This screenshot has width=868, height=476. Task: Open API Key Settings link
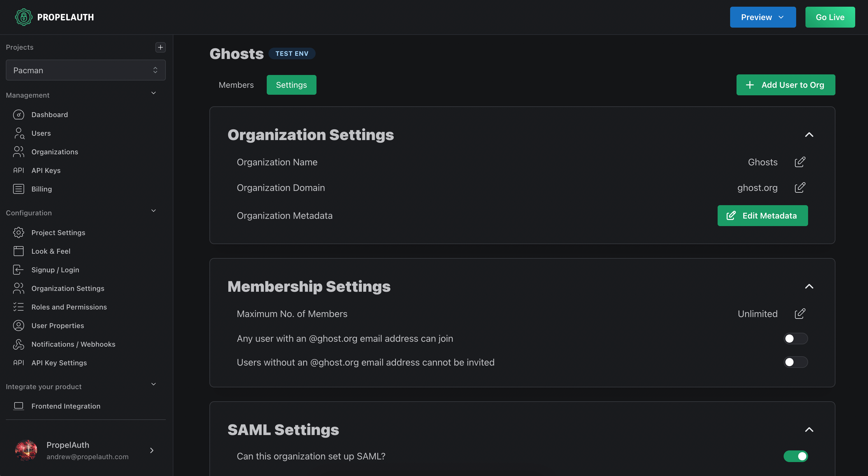tap(59, 363)
